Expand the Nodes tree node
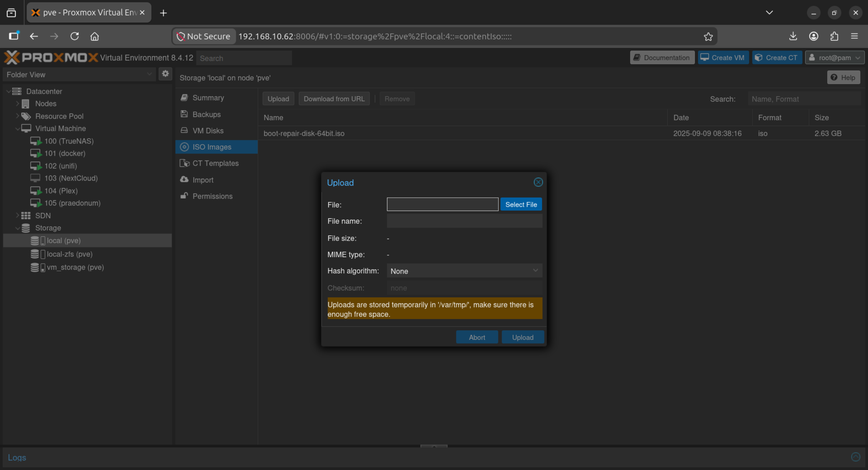 tap(17, 103)
